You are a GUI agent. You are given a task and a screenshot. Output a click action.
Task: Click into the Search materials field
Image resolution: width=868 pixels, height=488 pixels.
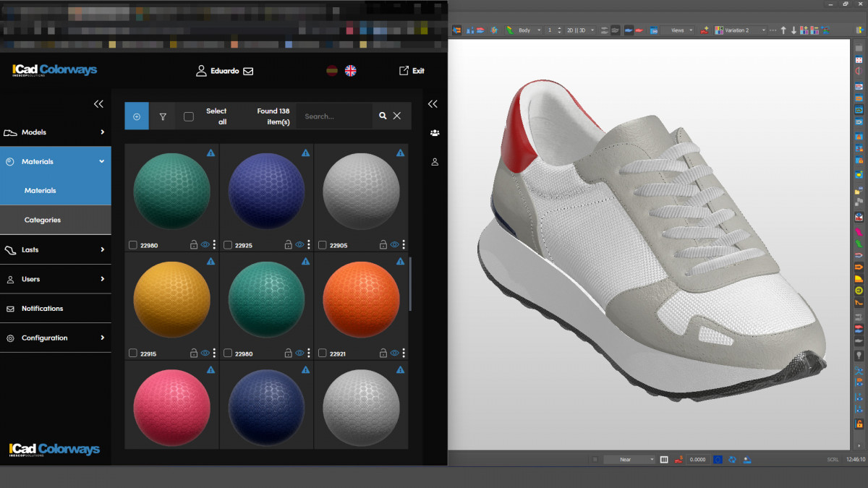coord(334,116)
